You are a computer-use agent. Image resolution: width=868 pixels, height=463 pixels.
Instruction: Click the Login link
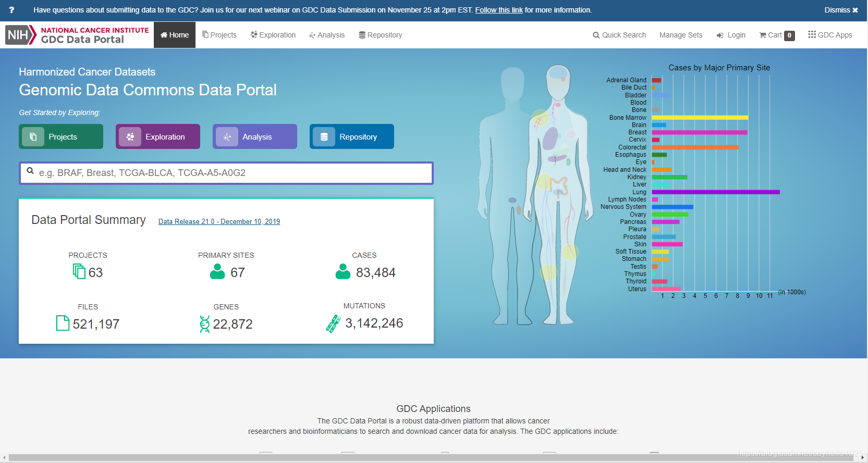(731, 35)
